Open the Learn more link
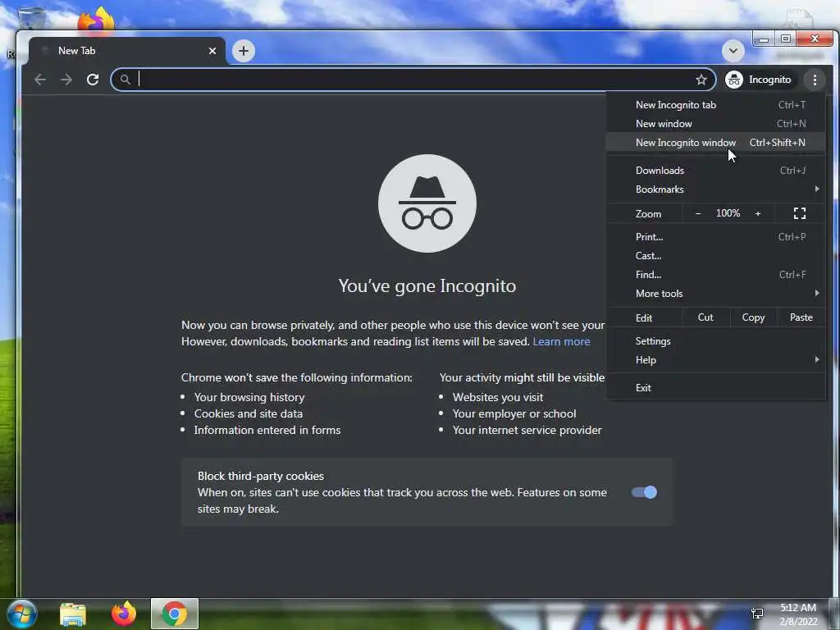 tap(561, 342)
